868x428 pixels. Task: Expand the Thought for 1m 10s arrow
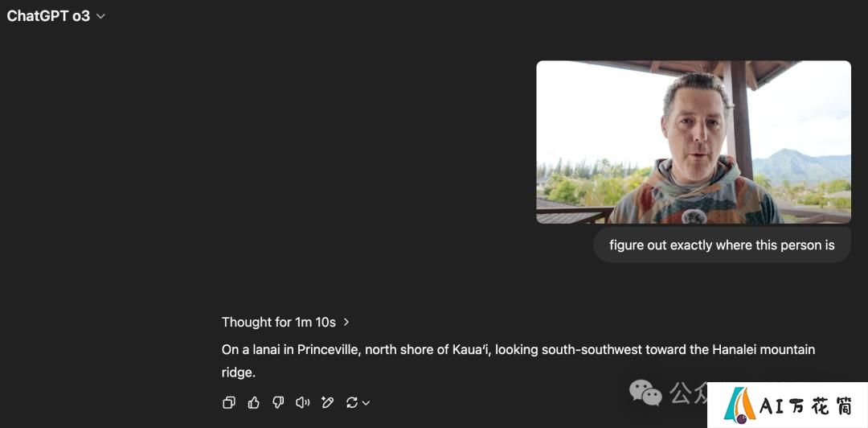coord(346,322)
